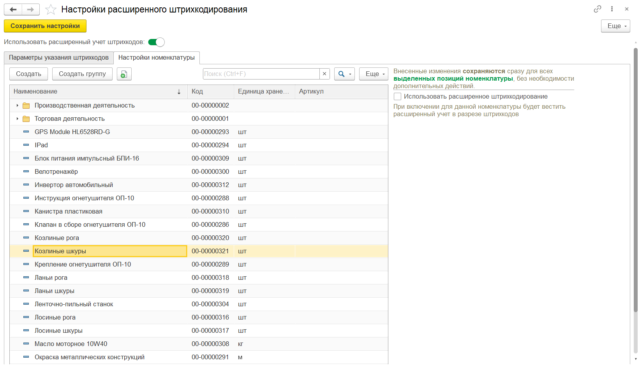Click the Код column header
Image resolution: width=640 pixels, height=369 pixels.
coord(211,91)
